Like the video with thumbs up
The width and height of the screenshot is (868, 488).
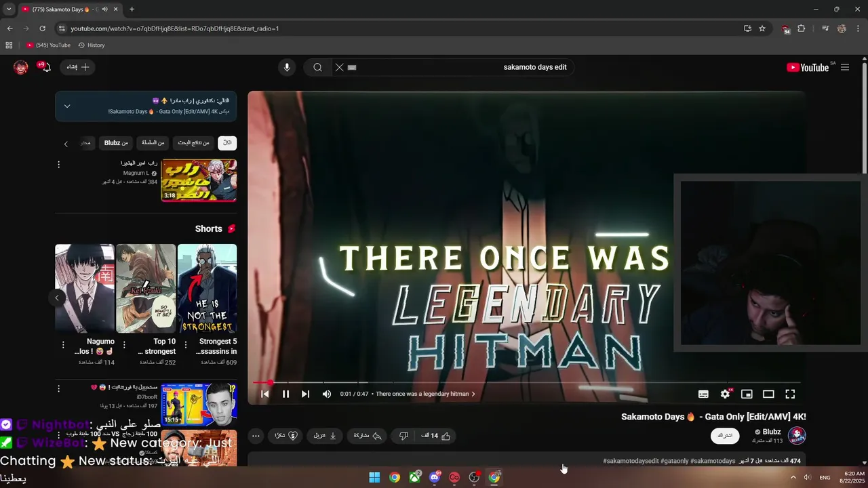click(436, 436)
